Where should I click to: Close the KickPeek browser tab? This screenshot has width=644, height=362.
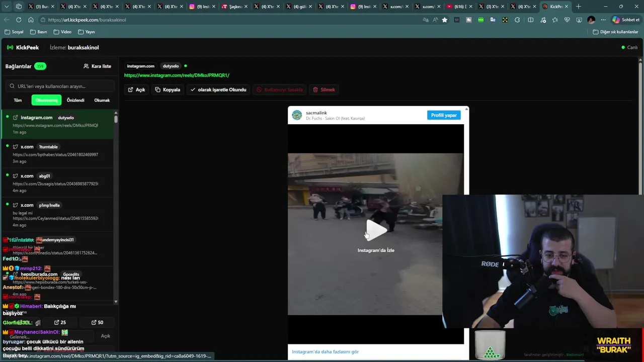click(567, 7)
